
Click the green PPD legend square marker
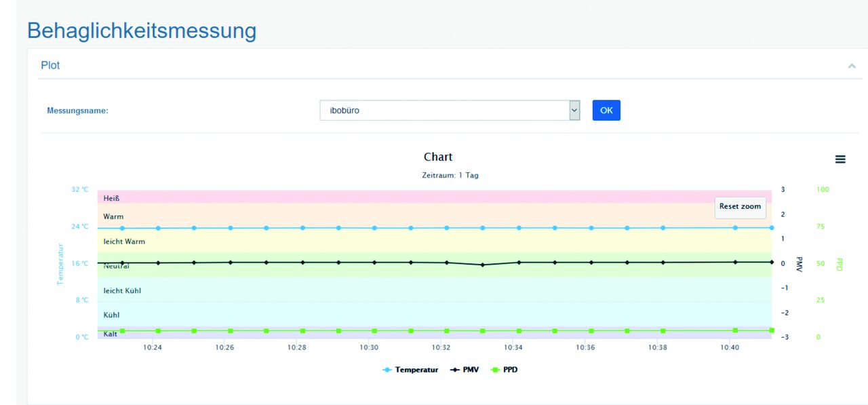tap(495, 370)
